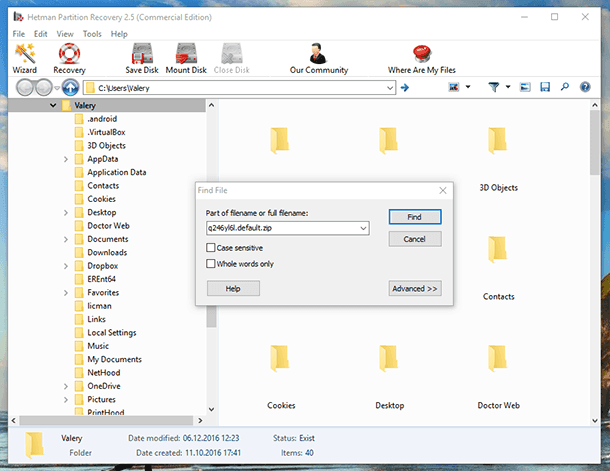Expand the AppData tree node

point(66,159)
